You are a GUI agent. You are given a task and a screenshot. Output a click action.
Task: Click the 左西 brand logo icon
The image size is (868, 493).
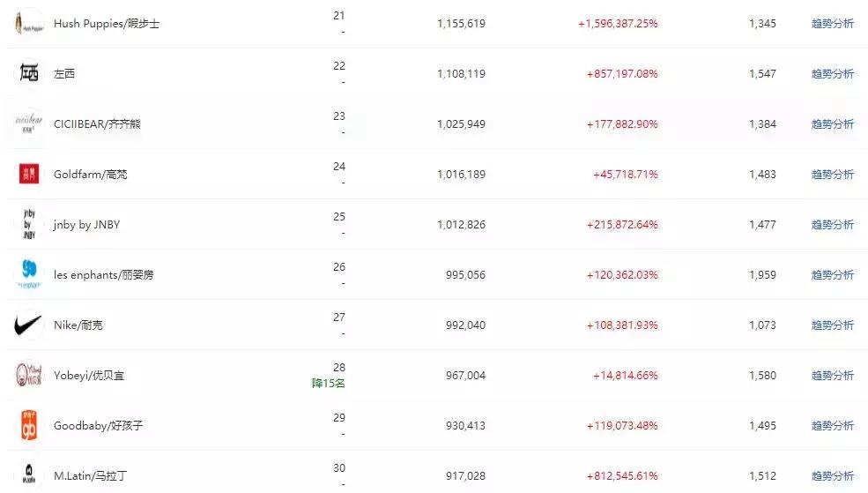point(29,73)
